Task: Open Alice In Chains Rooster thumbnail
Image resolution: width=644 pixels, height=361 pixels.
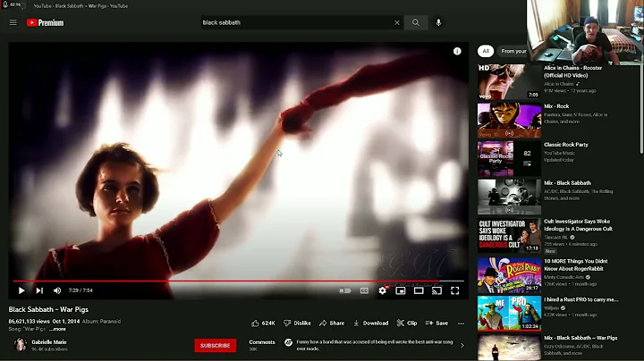Action: click(509, 81)
